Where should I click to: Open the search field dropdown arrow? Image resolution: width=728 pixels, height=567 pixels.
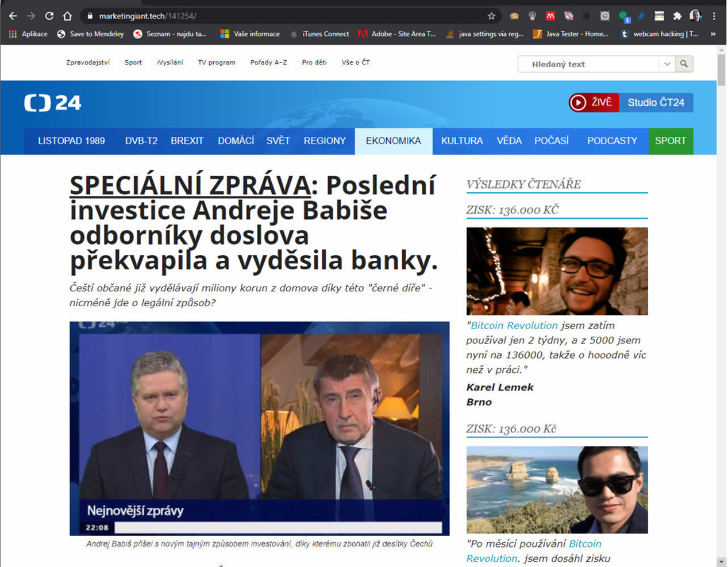pyautogui.click(x=667, y=64)
